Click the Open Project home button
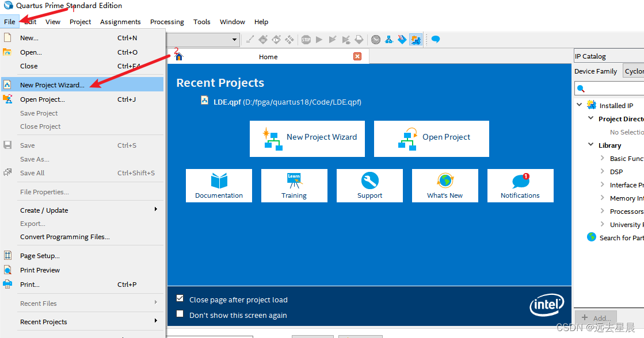Viewport: 644px width, 338px height. point(432,139)
